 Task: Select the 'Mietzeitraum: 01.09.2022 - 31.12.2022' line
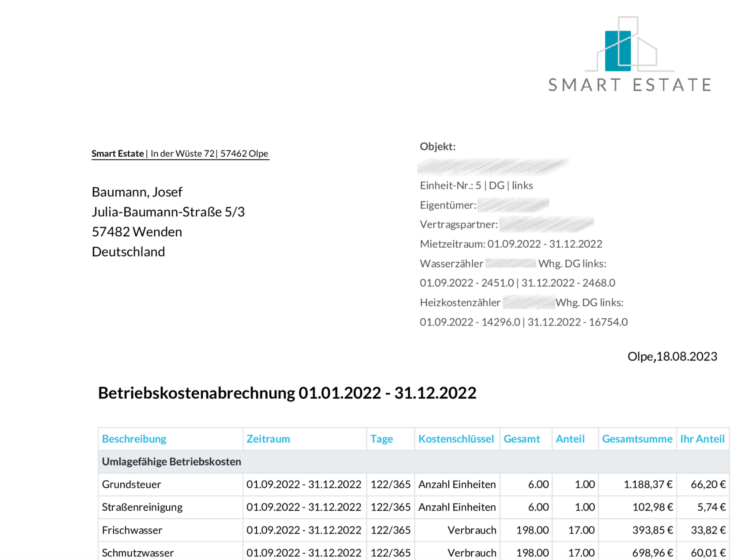(511, 244)
